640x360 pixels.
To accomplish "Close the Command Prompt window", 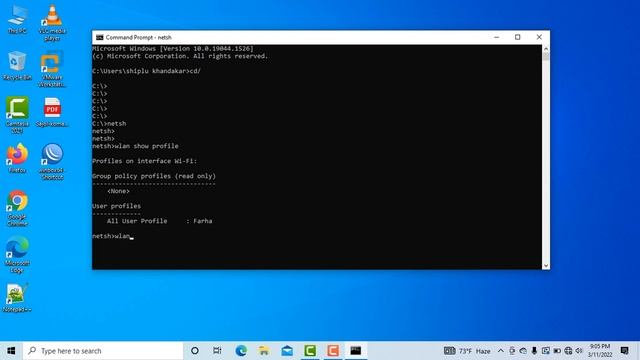I will coord(539,37).
